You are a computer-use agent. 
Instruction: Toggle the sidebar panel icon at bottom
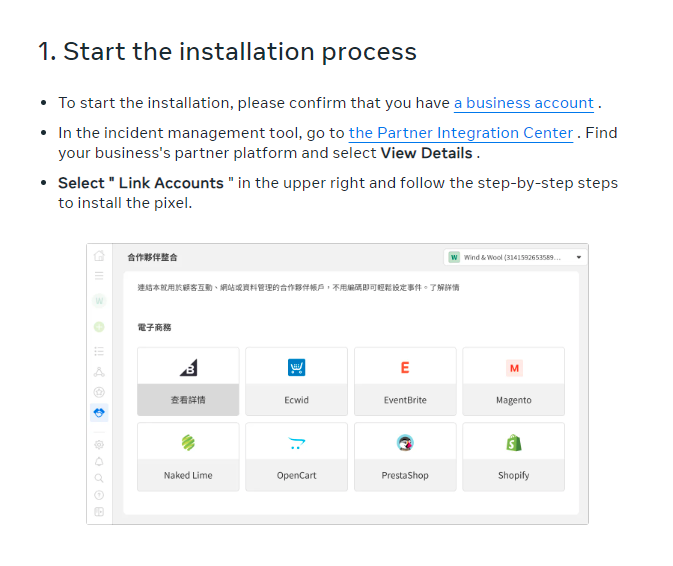[x=99, y=512]
